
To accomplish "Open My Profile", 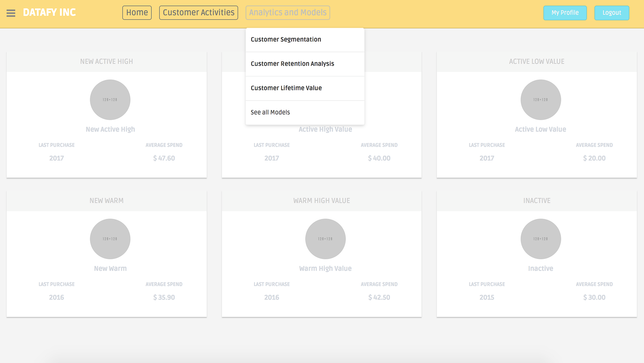I will 565,13.
